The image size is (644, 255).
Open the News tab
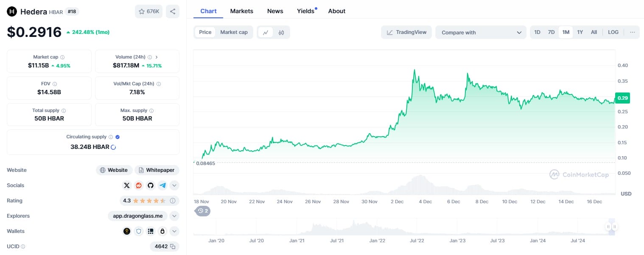pyautogui.click(x=275, y=11)
